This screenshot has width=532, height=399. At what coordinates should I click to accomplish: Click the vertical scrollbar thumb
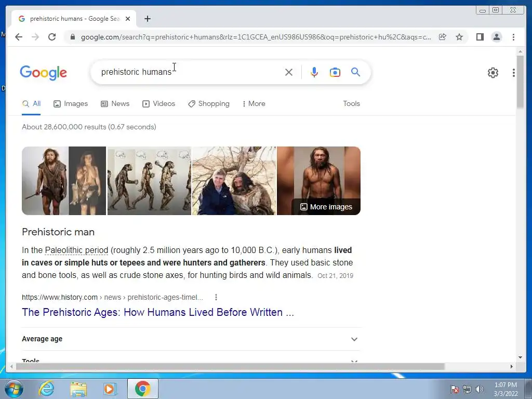[520, 82]
